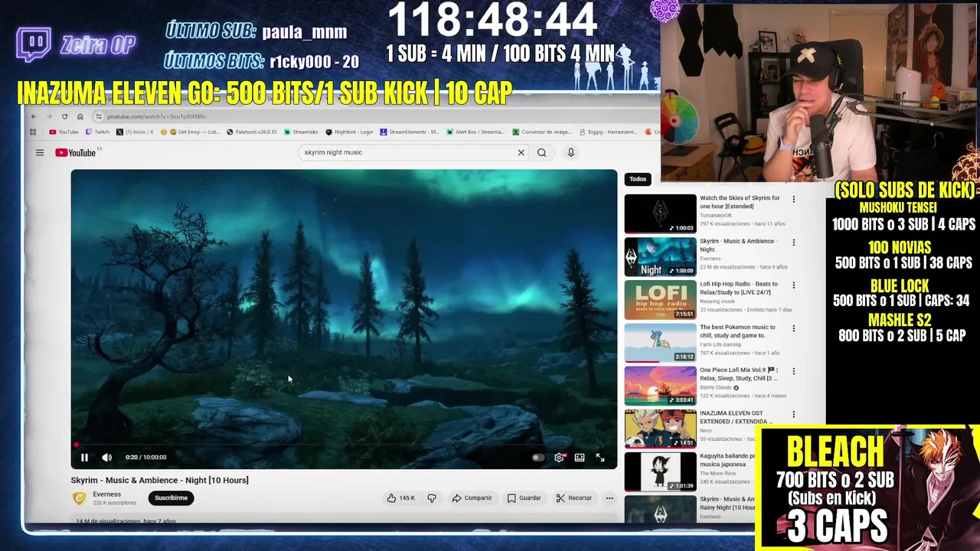Click the 0:20 / 10:00:00 time display
This screenshot has width=980, height=551.
(x=145, y=458)
